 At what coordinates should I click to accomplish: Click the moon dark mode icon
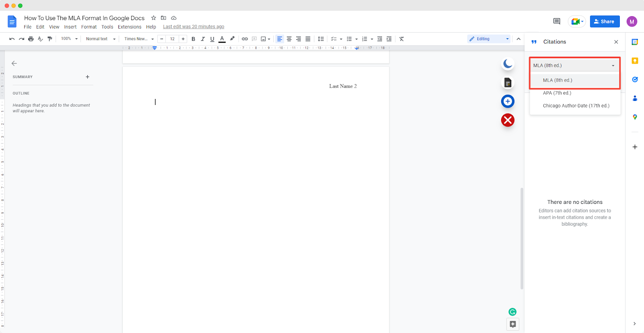(x=508, y=64)
